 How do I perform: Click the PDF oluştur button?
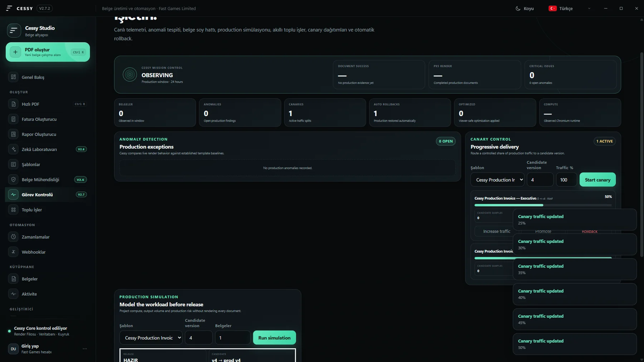point(48,52)
